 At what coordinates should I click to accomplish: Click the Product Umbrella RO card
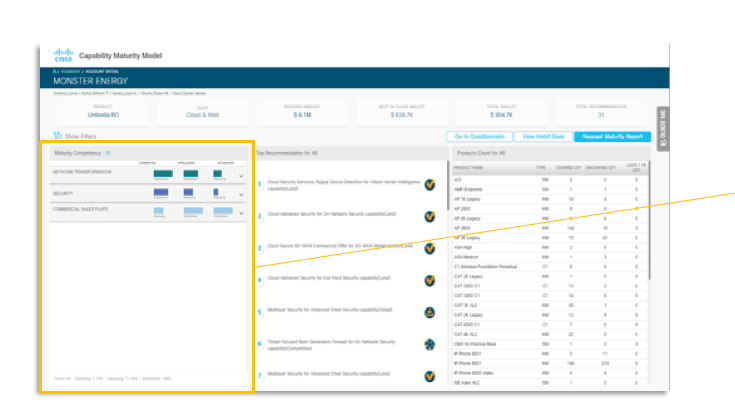tap(103, 112)
